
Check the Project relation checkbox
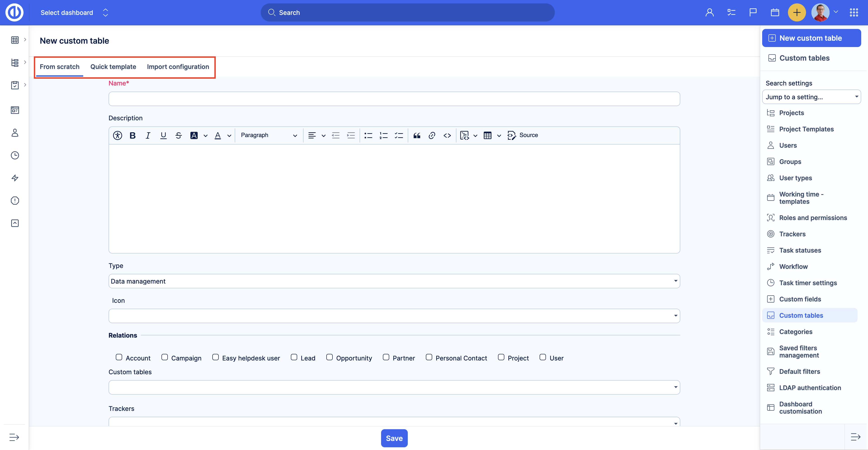pyautogui.click(x=501, y=357)
